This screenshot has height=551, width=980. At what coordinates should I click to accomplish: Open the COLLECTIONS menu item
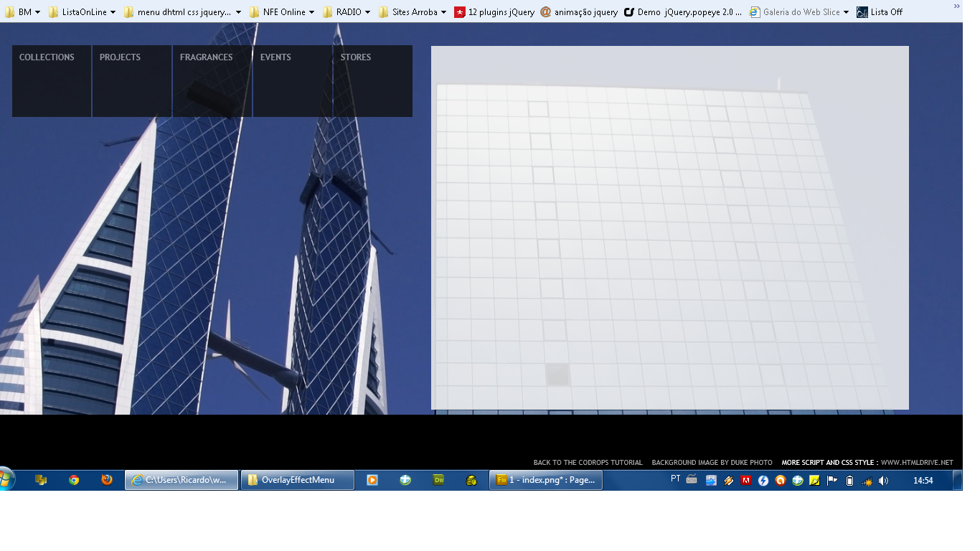pyautogui.click(x=47, y=57)
